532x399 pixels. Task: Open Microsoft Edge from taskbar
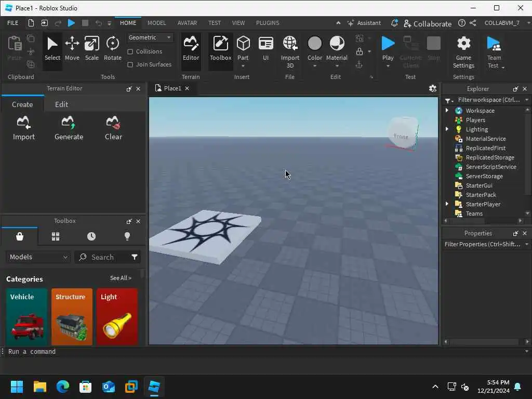coord(63,387)
